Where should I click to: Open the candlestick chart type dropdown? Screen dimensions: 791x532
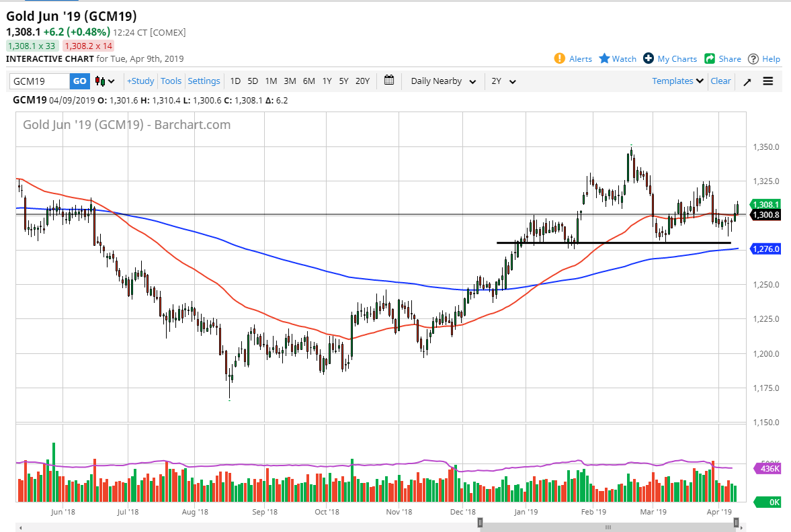pos(105,81)
